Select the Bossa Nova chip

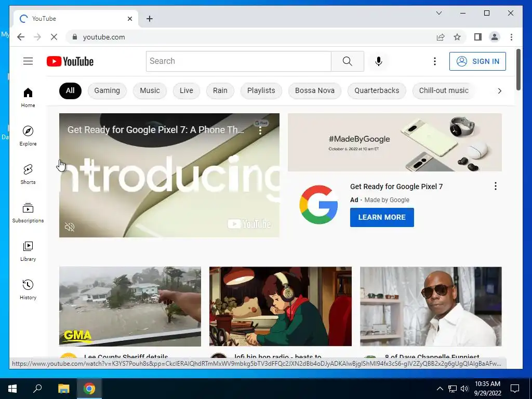[315, 90]
